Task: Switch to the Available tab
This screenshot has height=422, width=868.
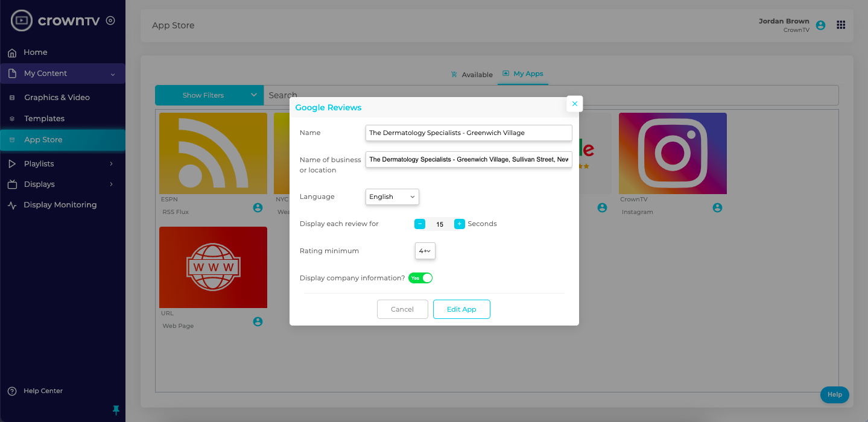Action: click(x=472, y=75)
